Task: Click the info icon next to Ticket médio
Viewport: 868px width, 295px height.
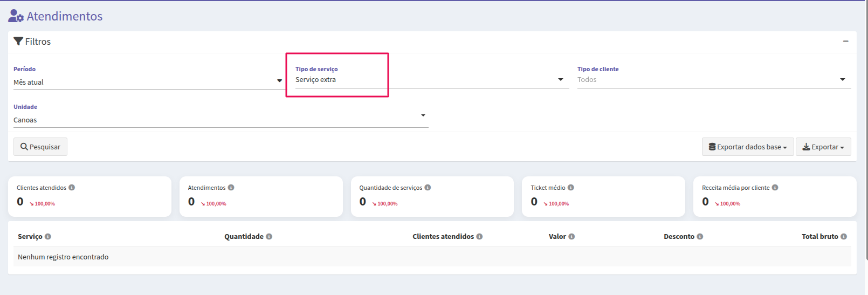Action: click(x=570, y=188)
